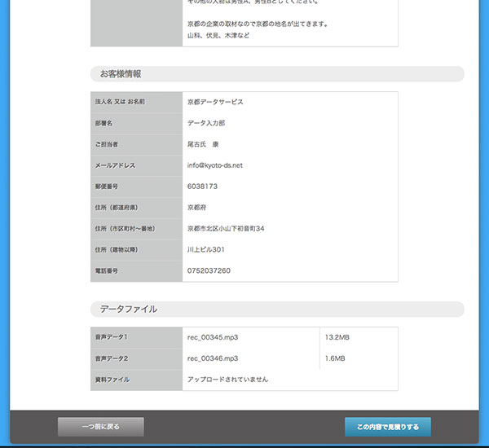This screenshot has height=448, width=489.
Task: Click the file name rec_00346.mp3
Action: pyautogui.click(x=213, y=358)
